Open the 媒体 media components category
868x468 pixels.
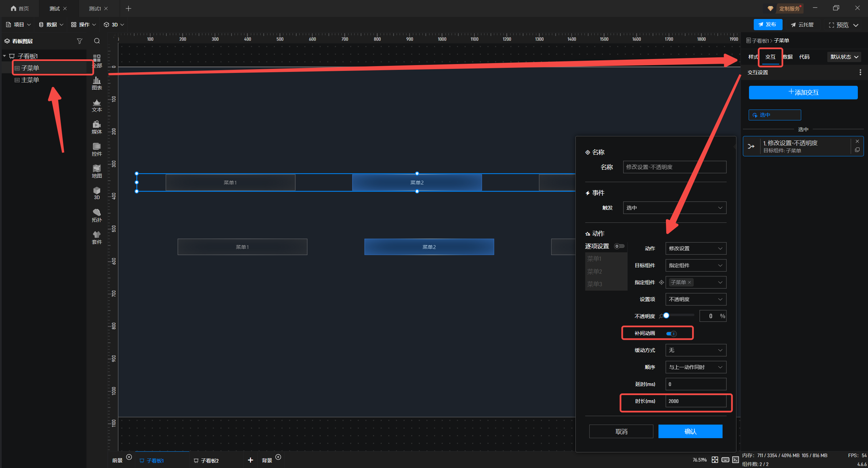97,127
